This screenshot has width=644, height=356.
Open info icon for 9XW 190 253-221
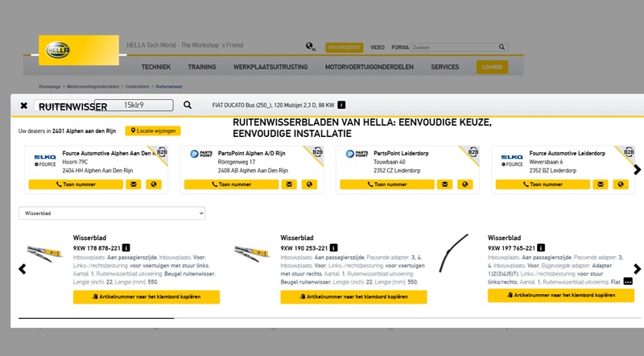(x=333, y=248)
